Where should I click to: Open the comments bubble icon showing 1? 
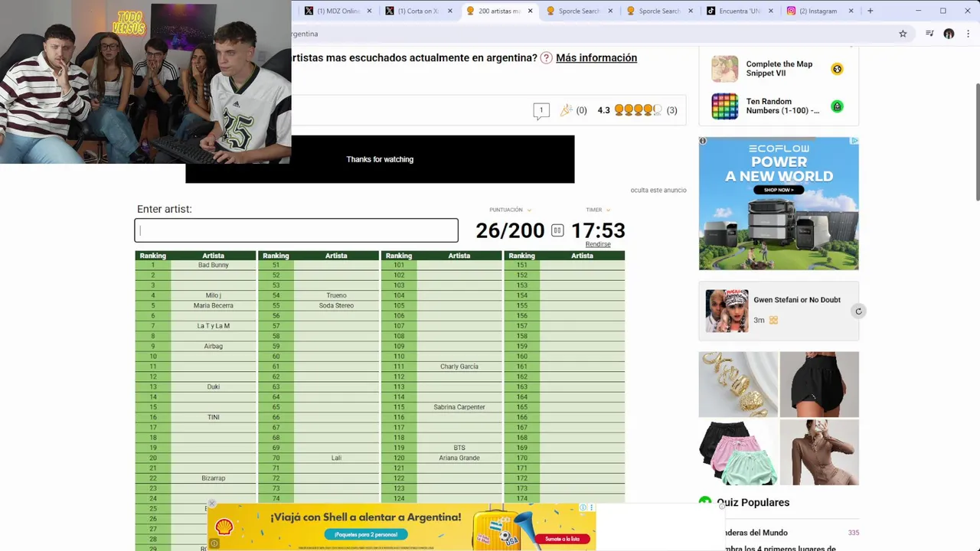coord(541,111)
